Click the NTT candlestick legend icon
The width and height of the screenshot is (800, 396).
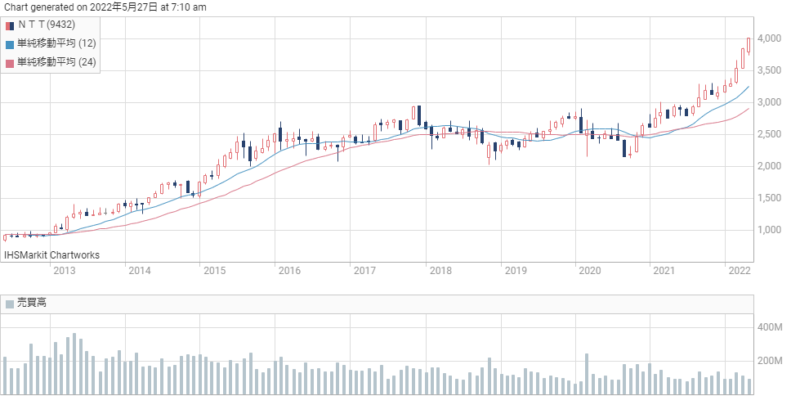click(10, 26)
